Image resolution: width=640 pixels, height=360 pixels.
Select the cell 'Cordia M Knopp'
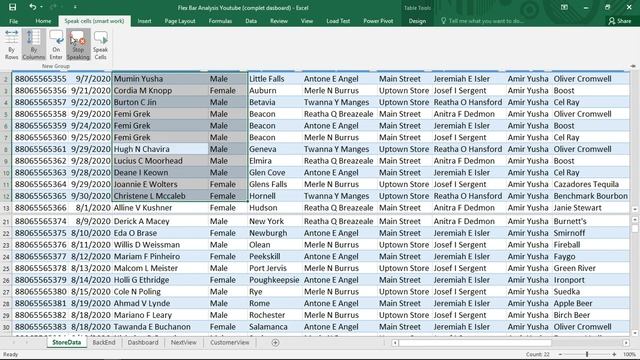click(160, 91)
